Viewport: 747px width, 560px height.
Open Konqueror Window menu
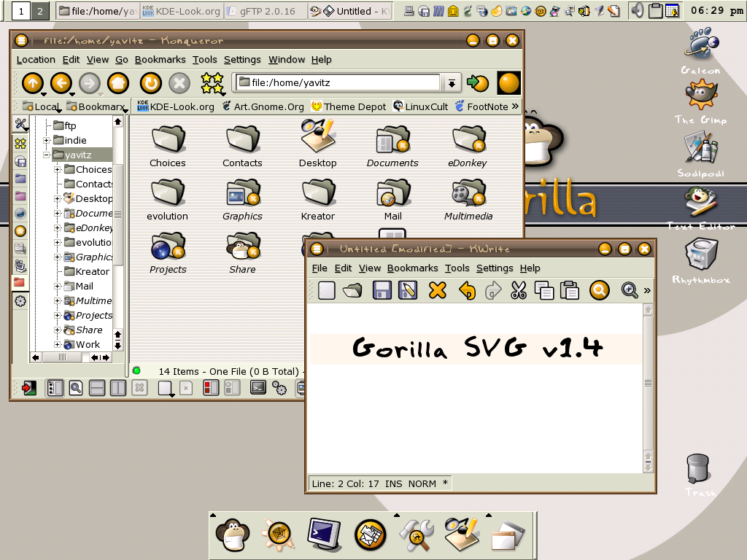286,60
